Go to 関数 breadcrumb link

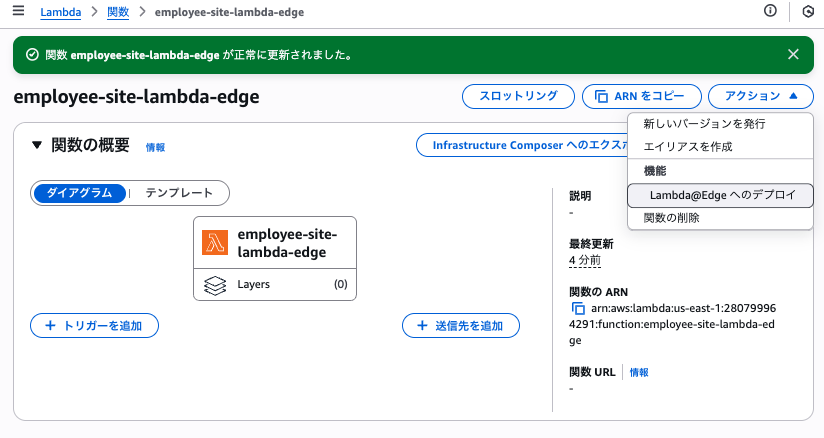tap(118, 12)
